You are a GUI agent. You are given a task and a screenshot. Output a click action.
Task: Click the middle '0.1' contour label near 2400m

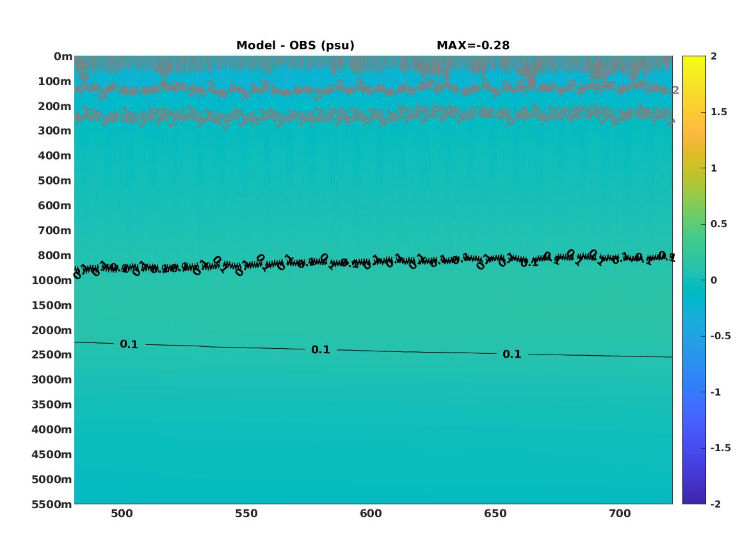click(x=321, y=349)
